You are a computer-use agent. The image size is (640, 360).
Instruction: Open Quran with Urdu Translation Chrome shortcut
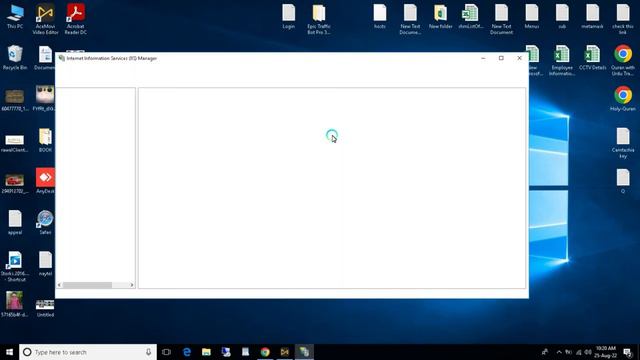pyautogui.click(x=623, y=60)
